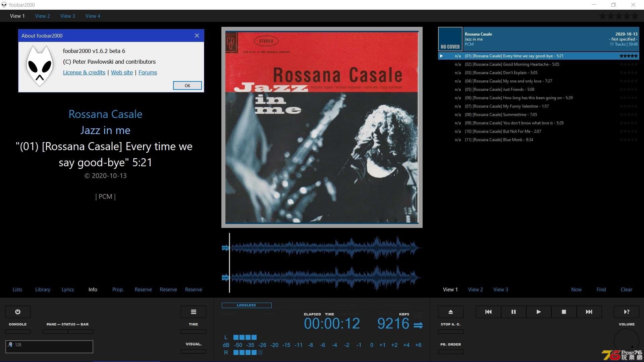
Task: Switch to View 3 in top tab bar
Action: click(67, 16)
